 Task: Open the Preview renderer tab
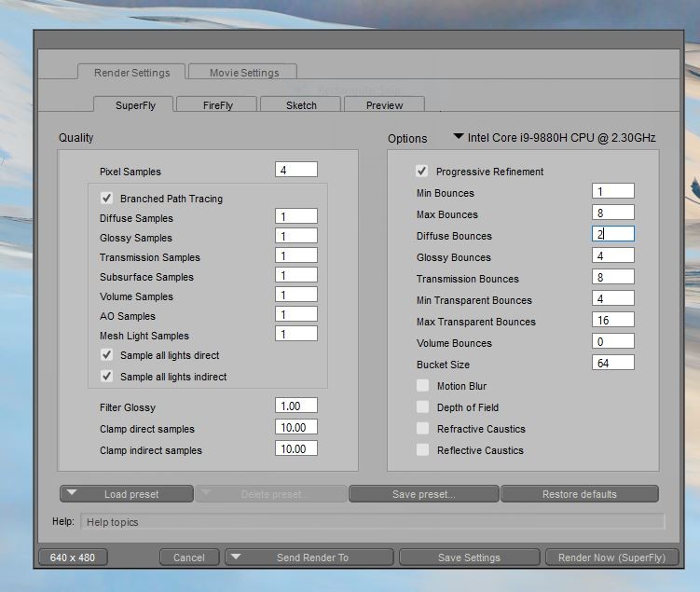pos(384,105)
